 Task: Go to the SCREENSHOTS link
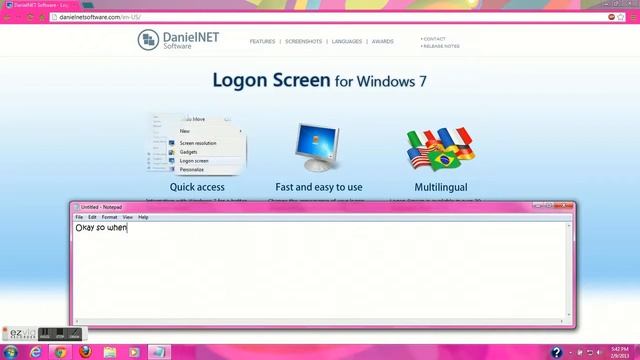[303, 42]
